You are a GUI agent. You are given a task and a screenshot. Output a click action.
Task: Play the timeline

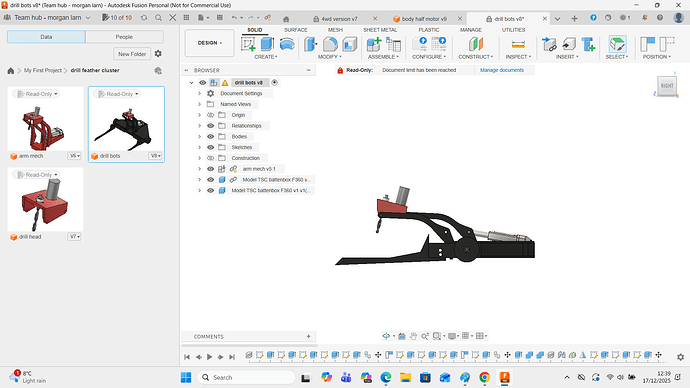click(x=209, y=357)
